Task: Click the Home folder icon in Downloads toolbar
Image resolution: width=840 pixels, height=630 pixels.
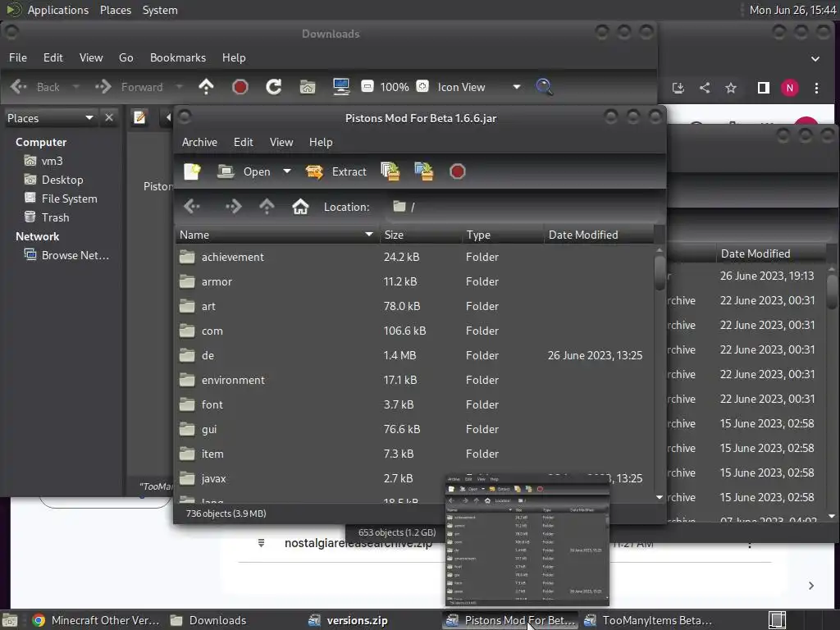Action: point(308,87)
